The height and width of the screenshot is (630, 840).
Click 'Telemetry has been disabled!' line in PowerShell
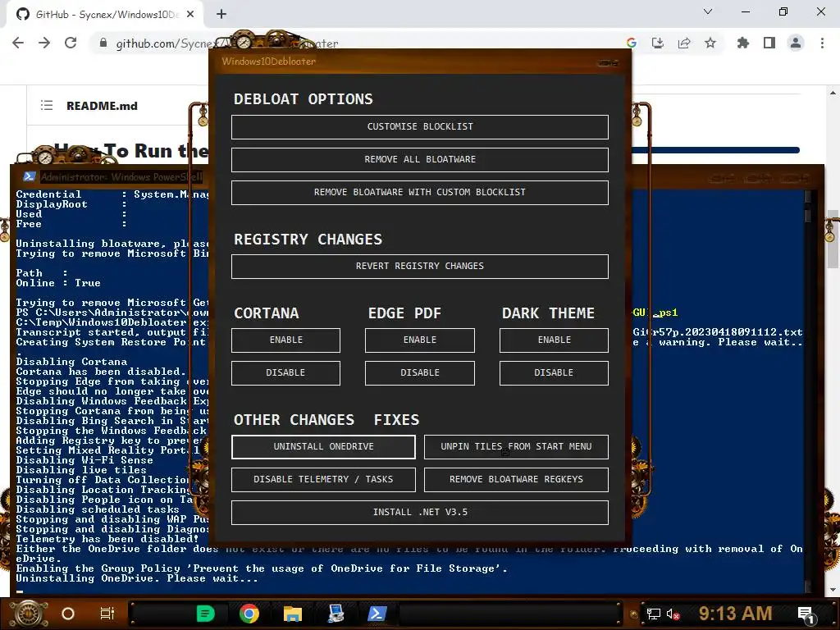pyautogui.click(x=107, y=539)
